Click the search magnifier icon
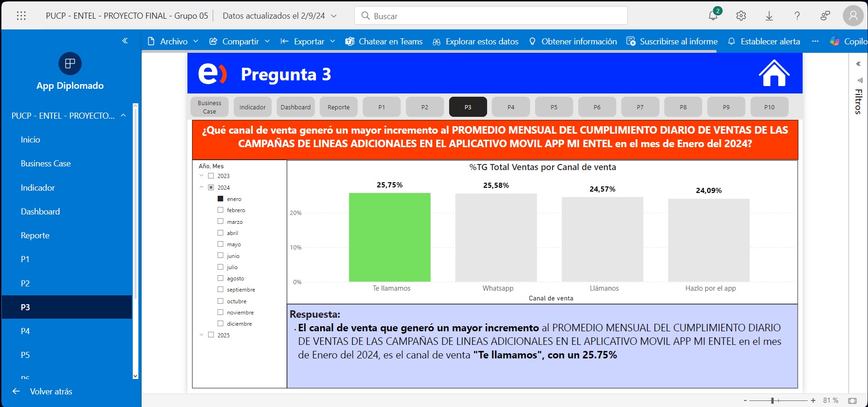The image size is (868, 407). click(x=366, y=16)
